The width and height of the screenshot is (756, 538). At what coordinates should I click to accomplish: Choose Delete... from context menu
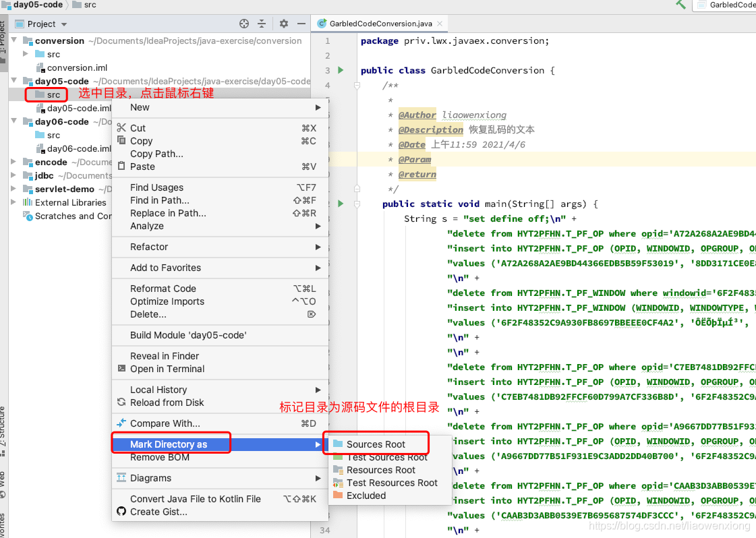pos(220,314)
